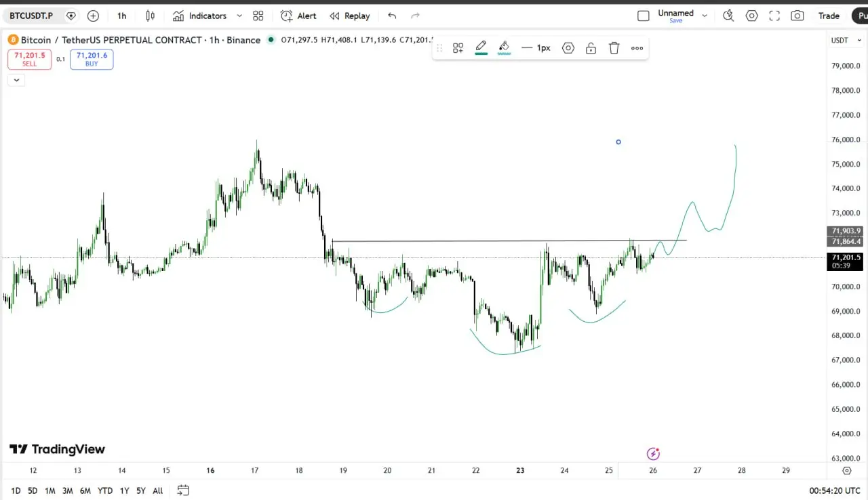This screenshot has width=868, height=500.
Task: Click the BUY 71,201.6 button
Action: [x=92, y=59]
